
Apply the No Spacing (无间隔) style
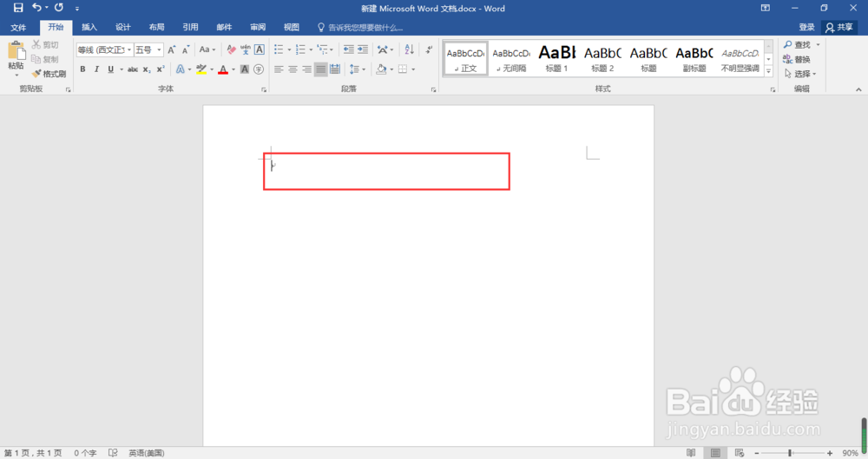511,58
